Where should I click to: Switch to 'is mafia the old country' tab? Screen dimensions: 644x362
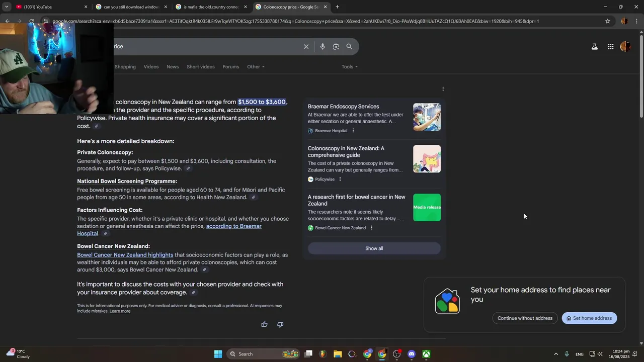click(x=211, y=7)
